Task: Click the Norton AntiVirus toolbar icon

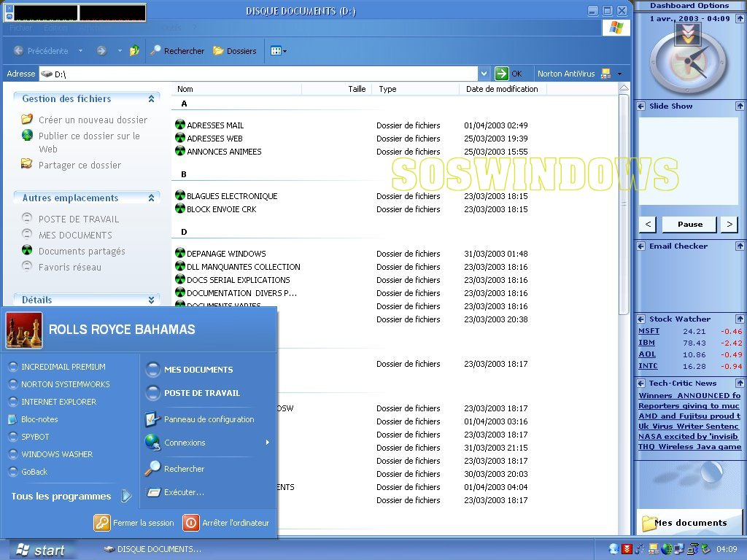Action: [x=605, y=74]
